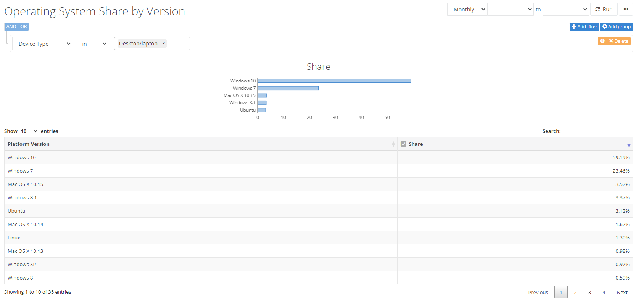Open the 'in' operator dropdown
The width and height of the screenshot is (644, 299).
[x=92, y=44]
